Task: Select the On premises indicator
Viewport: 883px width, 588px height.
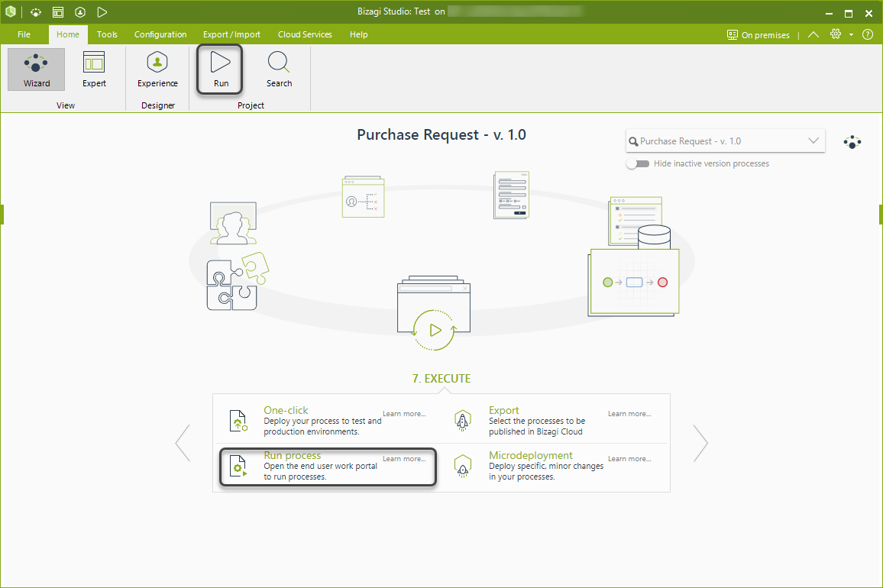Action: (758, 35)
